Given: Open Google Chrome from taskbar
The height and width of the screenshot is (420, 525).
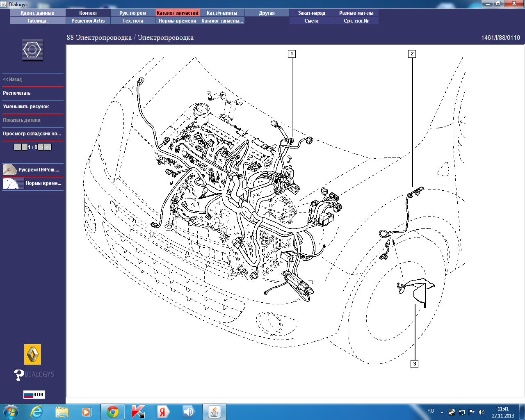Looking at the screenshot, I should click(113, 412).
